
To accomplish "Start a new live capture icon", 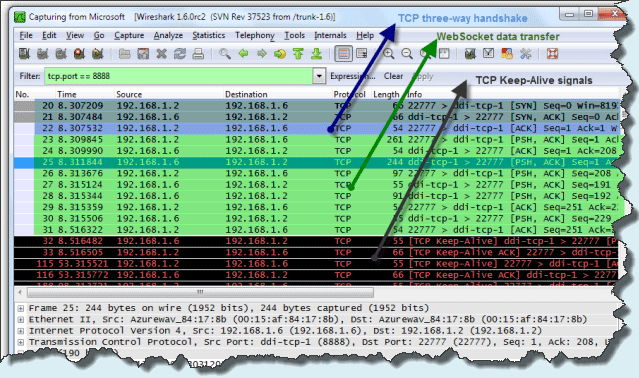I will pos(61,54).
